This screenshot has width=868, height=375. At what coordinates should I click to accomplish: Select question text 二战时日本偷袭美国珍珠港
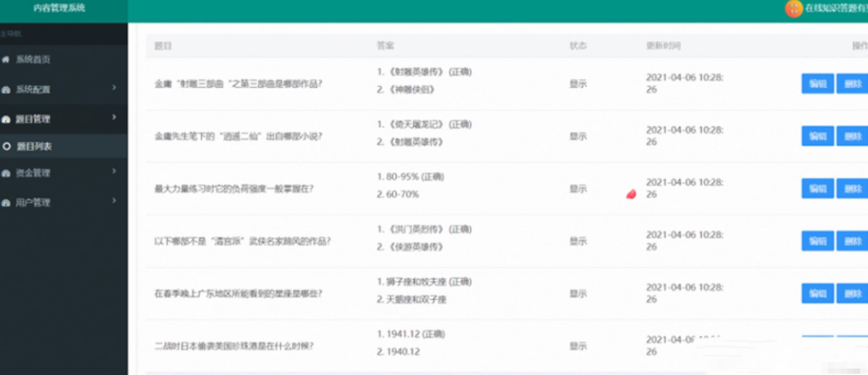coord(234,346)
